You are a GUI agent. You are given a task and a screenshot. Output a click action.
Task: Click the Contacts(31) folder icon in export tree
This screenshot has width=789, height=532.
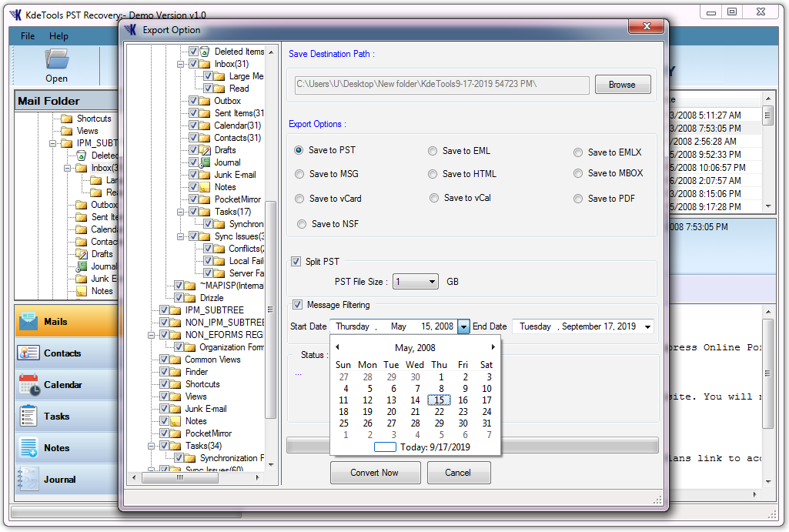(205, 138)
